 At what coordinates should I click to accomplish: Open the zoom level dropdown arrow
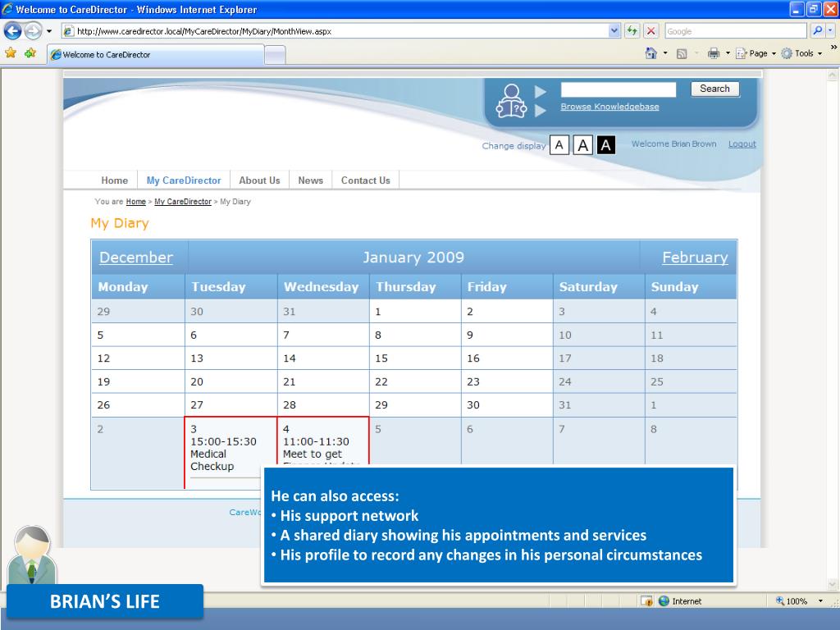tap(820, 601)
